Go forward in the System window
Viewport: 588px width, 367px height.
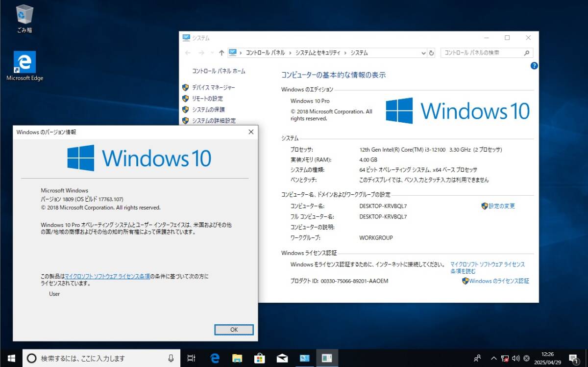(x=201, y=53)
